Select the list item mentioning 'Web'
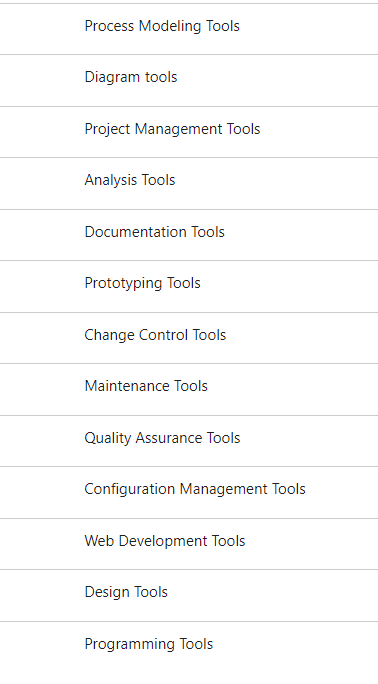 [x=189, y=544]
